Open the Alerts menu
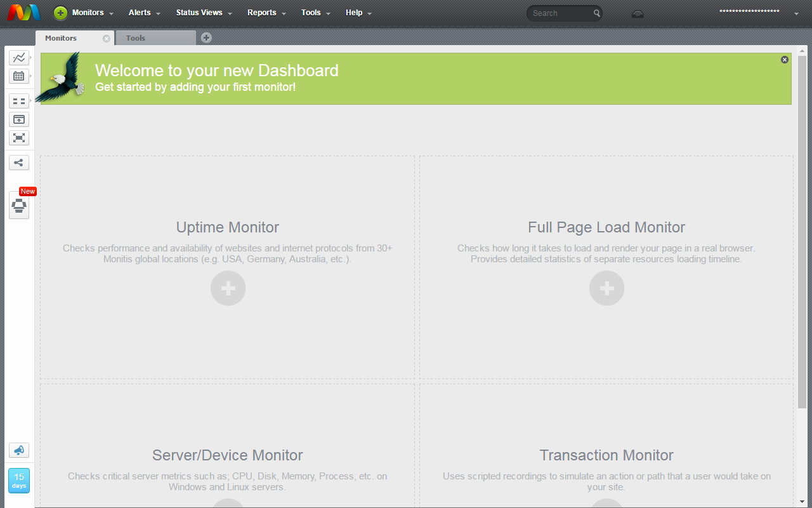This screenshot has width=812, height=508. 145,13
